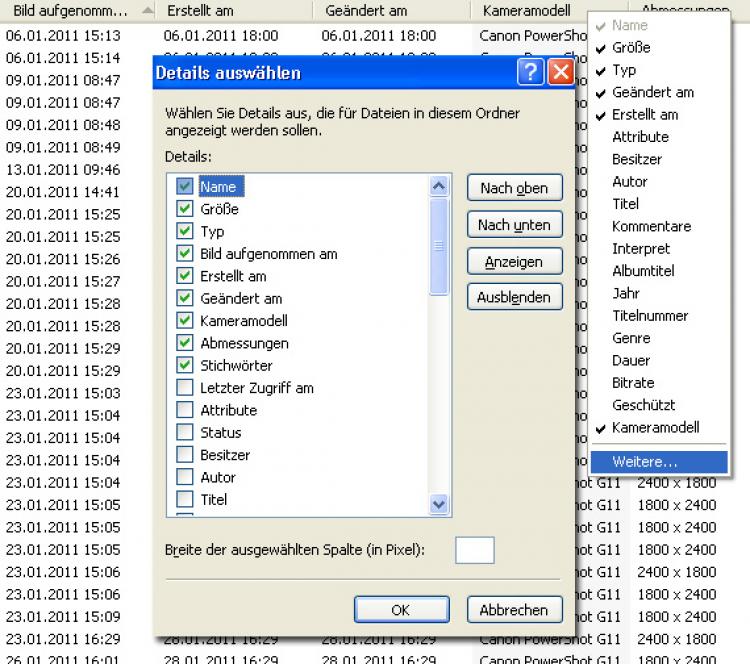This screenshot has height=664, width=750.
Task: Sort by the Bild aufgenommen column header
Action: pyautogui.click(x=70, y=11)
